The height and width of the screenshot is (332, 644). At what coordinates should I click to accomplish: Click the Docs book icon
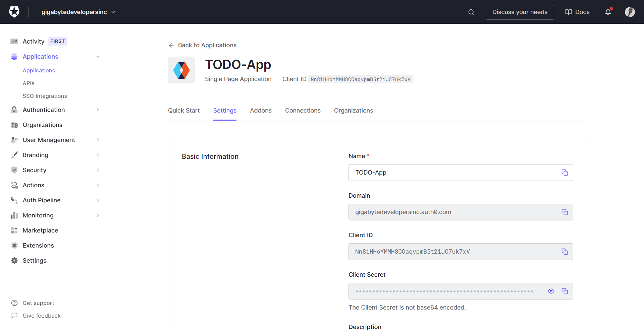(x=569, y=12)
